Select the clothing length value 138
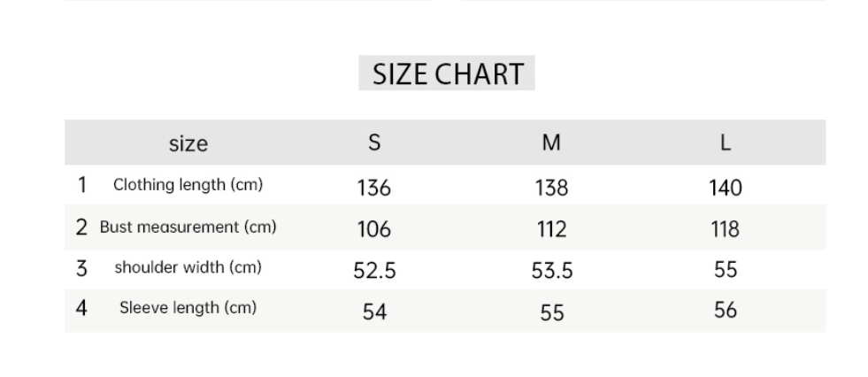 551,188
